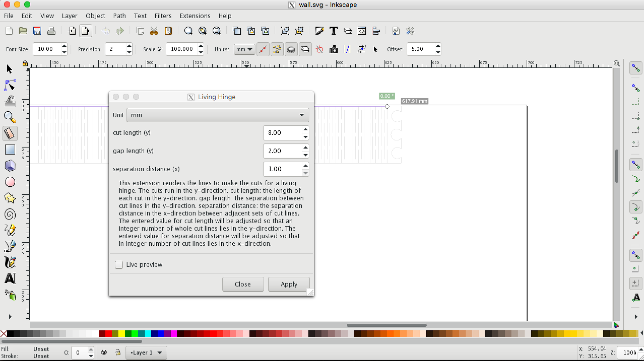
Task: Export document as PNG
Action: (86, 31)
